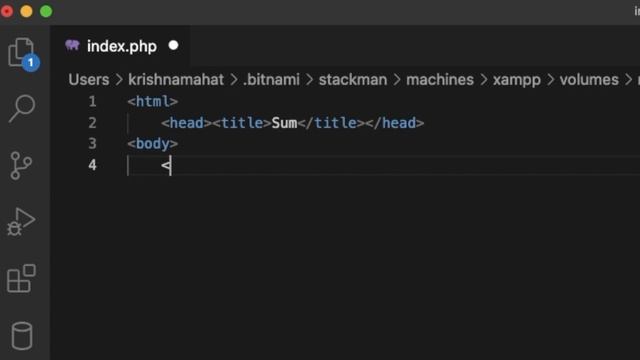Open the .bitnami breadcrumb folder
This screenshot has width=640, height=360.
[271, 80]
